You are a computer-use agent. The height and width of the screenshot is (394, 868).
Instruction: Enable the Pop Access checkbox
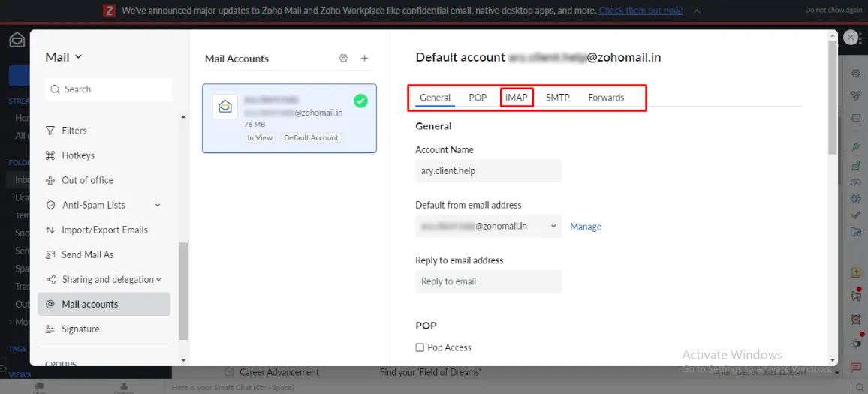pos(420,347)
